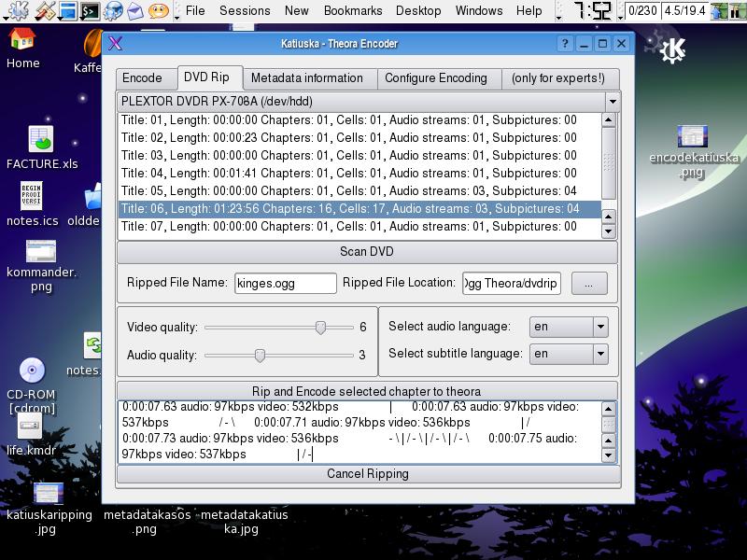The width and height of the screenshot is (747, 560).
Task: Adjust the Audio quality slider handle
Action: tap(260, 356)
